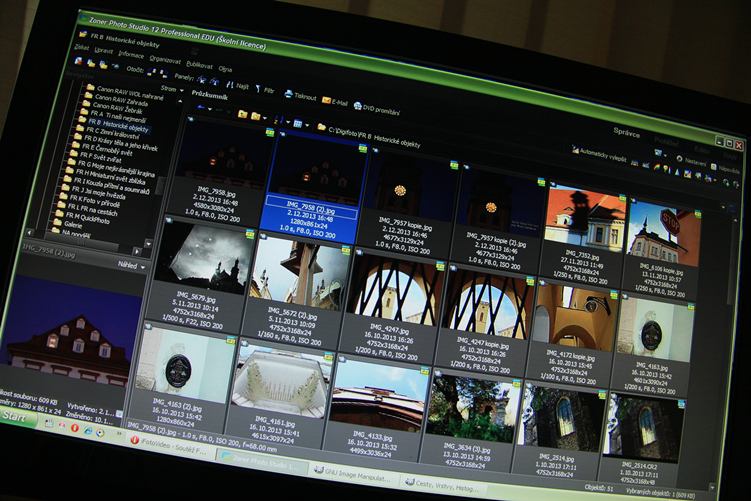Image resolution: width=751 pixels, height=501 pixels.
Task: Select thumbnail IMG_4133.jpg
Action: [376, 406]
